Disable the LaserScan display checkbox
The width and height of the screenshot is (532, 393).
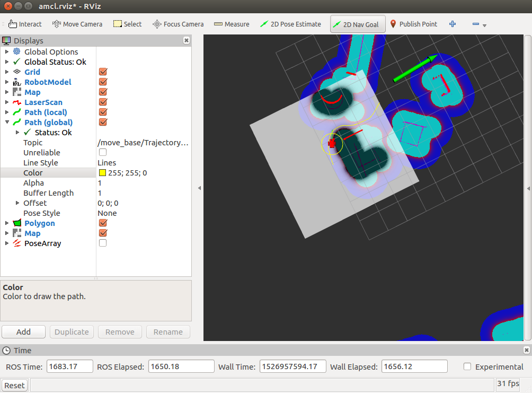pyautogui.click(x=103, y=102)
